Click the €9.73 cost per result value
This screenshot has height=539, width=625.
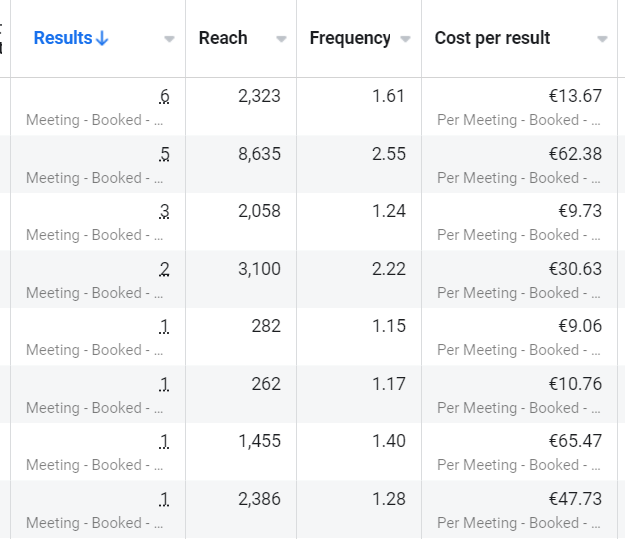click(x=580, y=211)
